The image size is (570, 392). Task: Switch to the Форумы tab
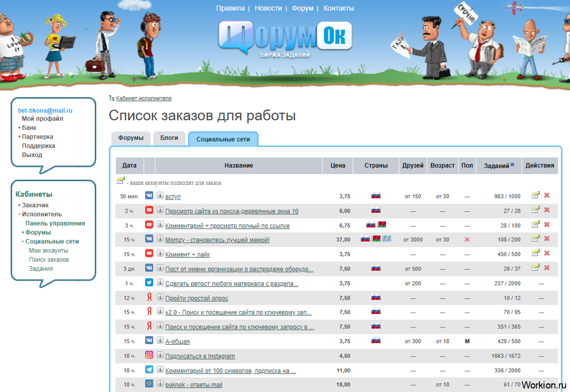(131, 138)
